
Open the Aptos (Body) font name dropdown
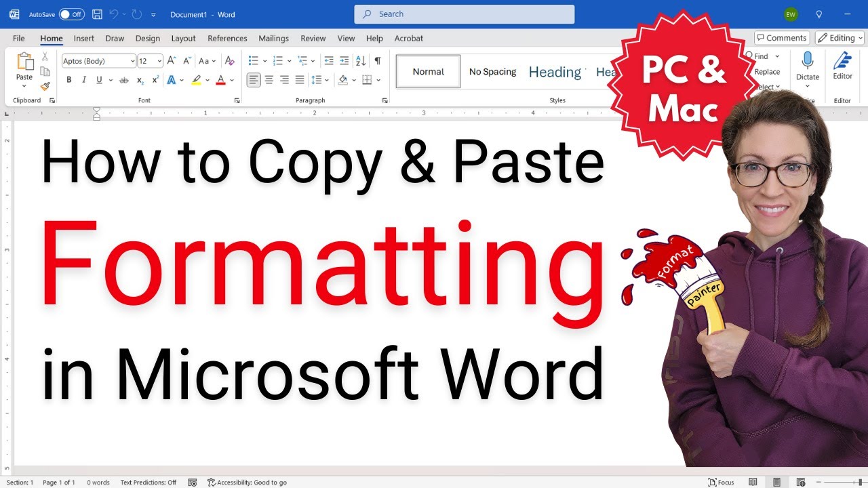pos(132,61)
